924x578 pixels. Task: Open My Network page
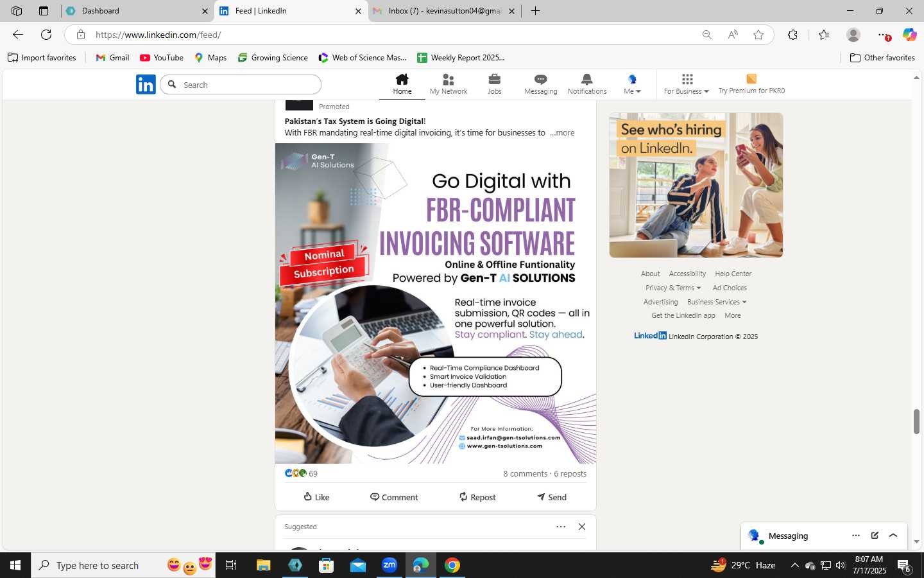click(449, 84)
